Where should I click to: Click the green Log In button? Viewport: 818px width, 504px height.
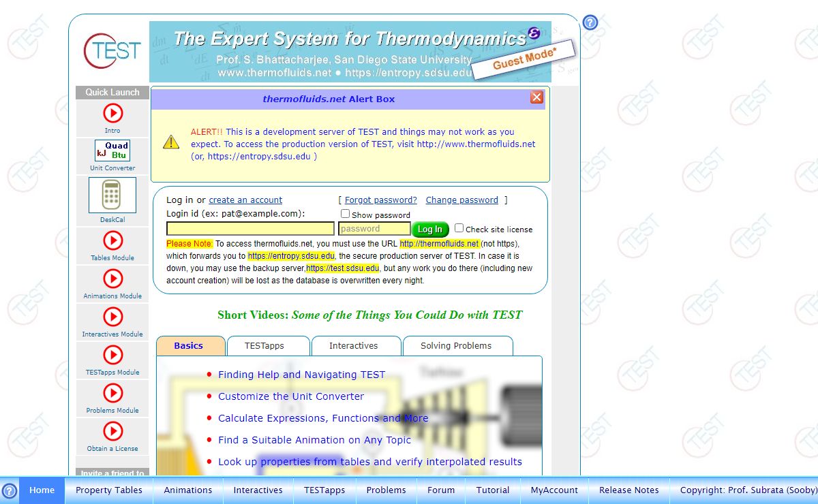coord(430,230)
